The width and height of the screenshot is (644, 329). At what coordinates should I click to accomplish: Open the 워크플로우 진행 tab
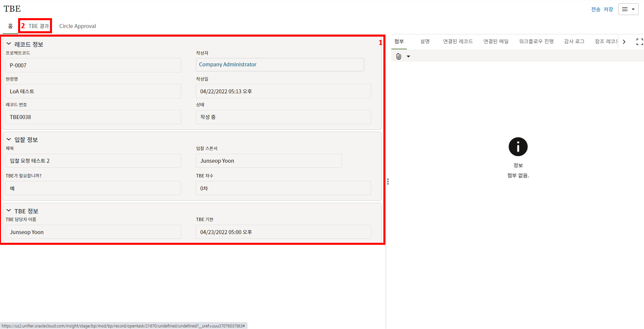point(536,41)
